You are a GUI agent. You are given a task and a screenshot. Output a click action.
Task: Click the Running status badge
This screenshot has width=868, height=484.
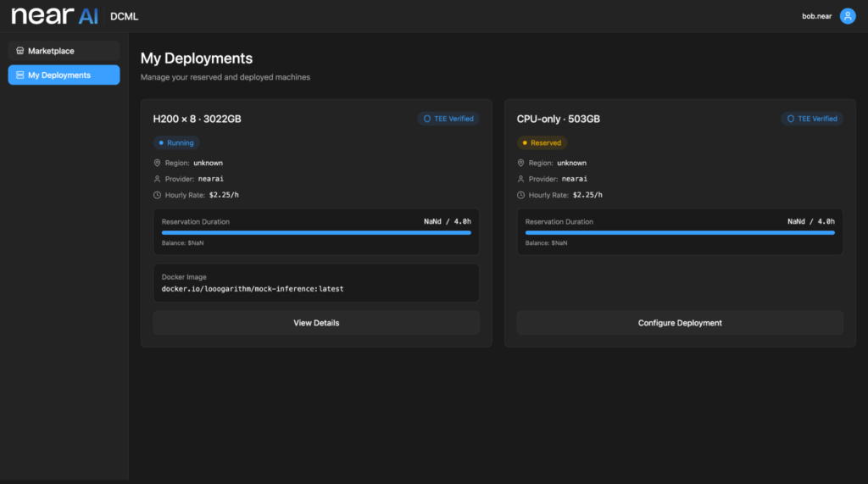click(176, 142)
